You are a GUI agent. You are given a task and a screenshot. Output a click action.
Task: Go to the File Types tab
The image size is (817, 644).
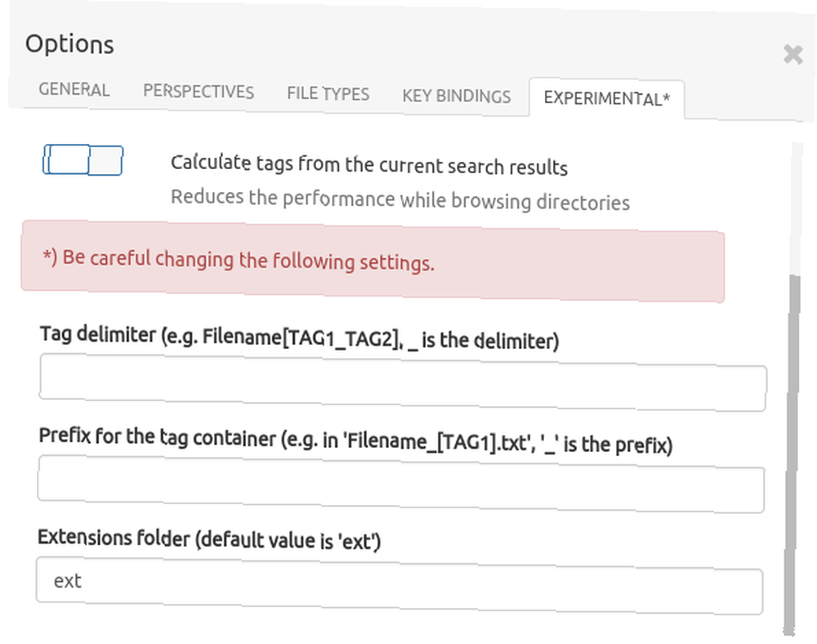coord(328,94)
